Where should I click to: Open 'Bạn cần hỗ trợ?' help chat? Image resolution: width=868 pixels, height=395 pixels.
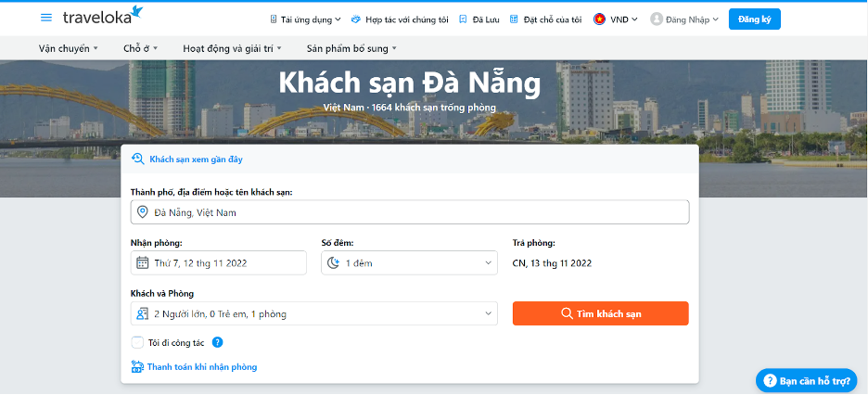[x=806, y=380]
